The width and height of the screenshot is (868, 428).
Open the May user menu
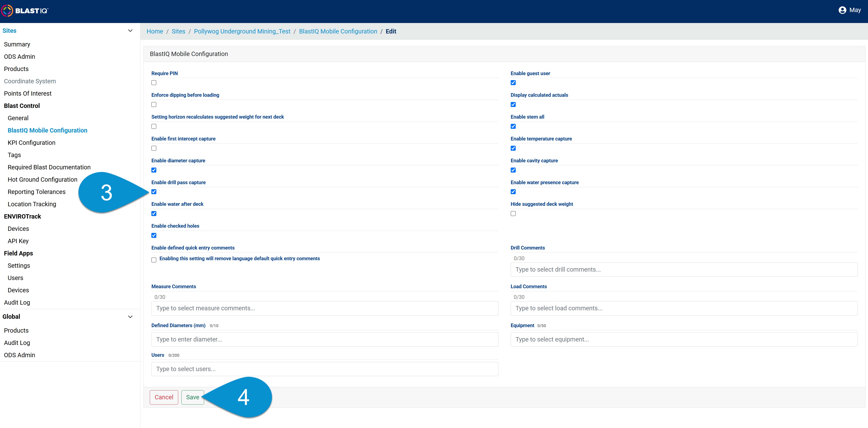[850, 10]
